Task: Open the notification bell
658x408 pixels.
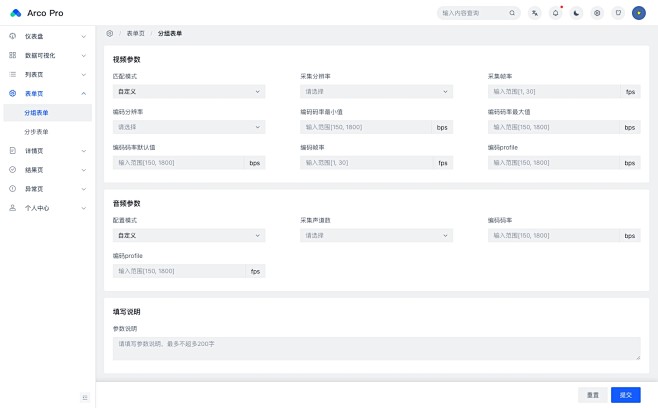Action: point(556,13)
